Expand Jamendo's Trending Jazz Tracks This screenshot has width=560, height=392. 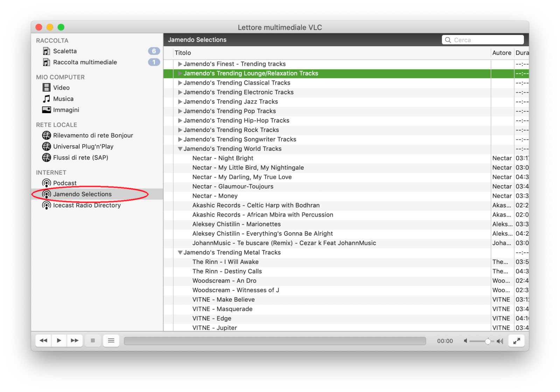[180, 102]
